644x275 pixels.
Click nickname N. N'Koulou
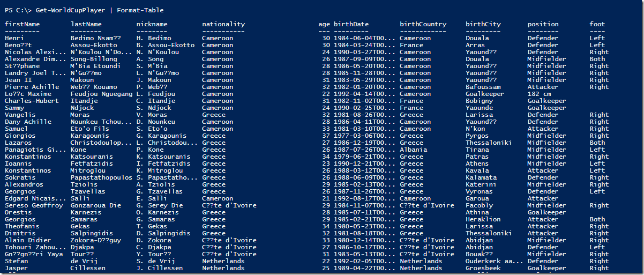point(158,52)
